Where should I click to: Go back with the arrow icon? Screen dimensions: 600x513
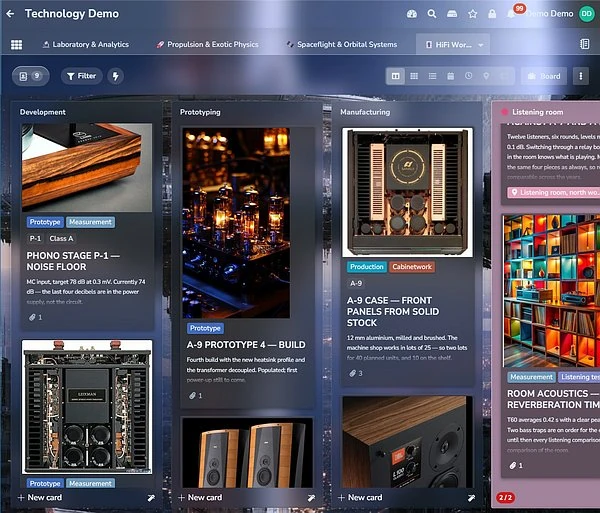point(10,14)
